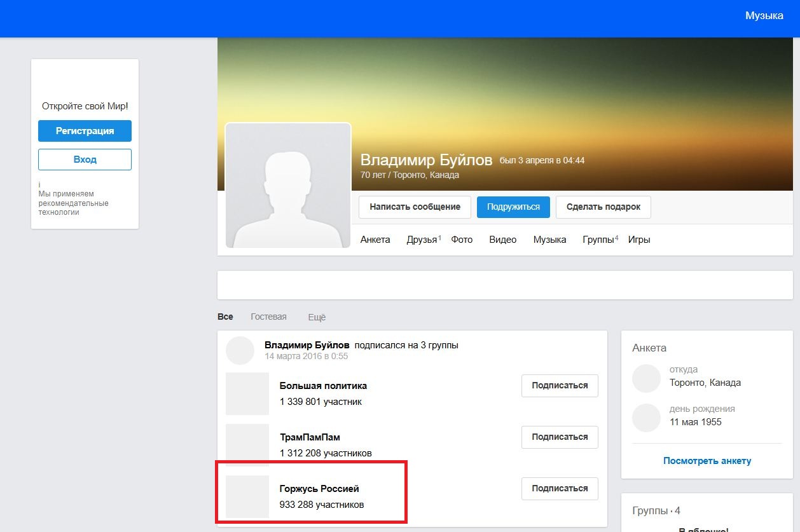Click the round icon next to откуда
The width and height of the screenshot is (800, 532).
646,378
